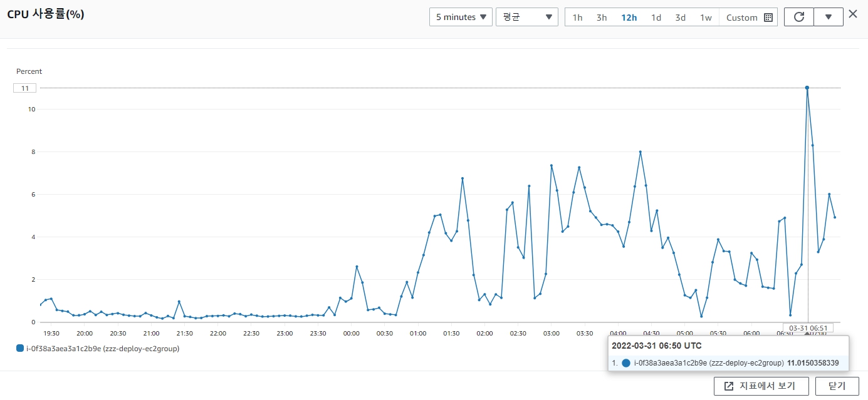Select the 3d time range
The height and width of the screenshot is (400, 868).
[x=681, y=18]
